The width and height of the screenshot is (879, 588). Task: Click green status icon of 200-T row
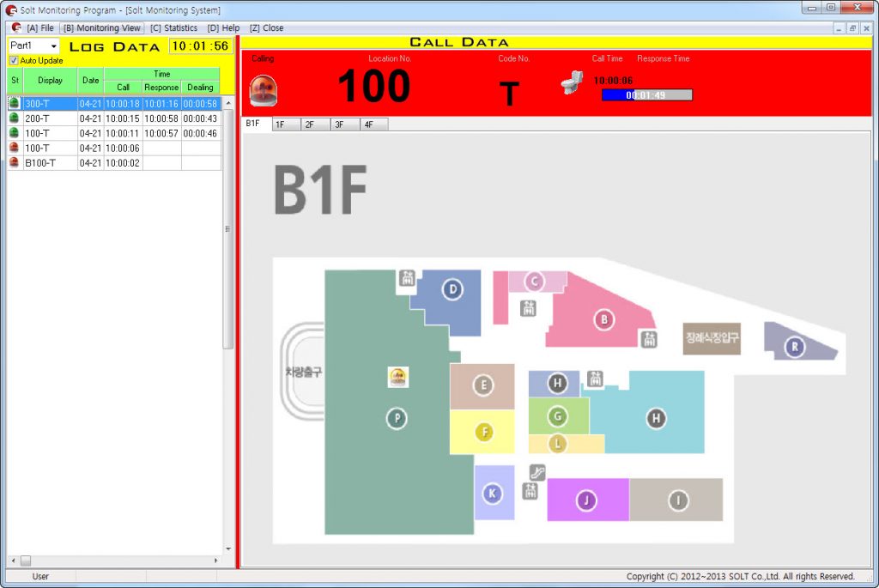click(14, 118)
